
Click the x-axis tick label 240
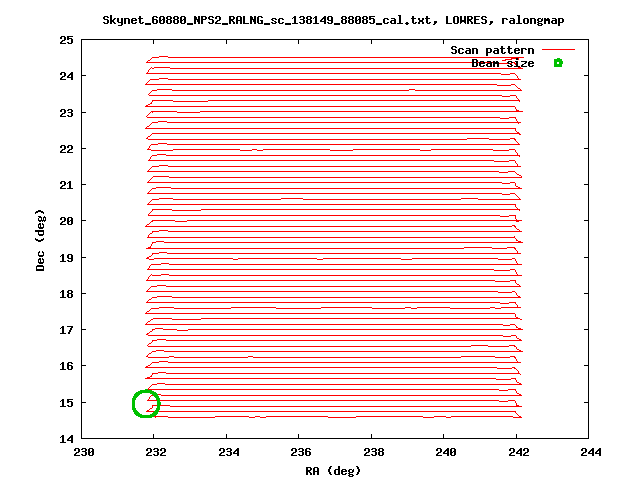point(446,452)
